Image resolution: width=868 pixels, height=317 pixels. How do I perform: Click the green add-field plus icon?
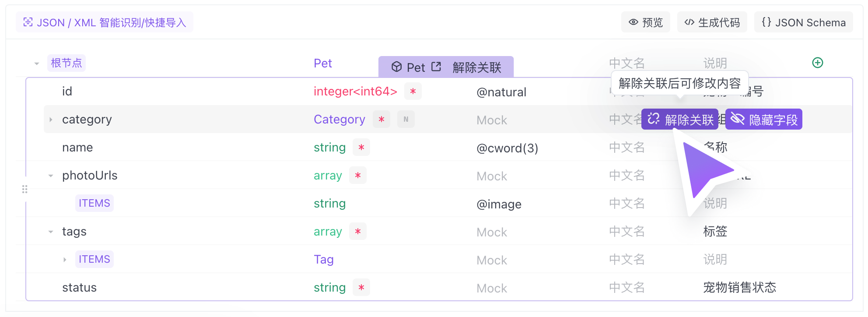pyautogui.click(x=817, y=63)
